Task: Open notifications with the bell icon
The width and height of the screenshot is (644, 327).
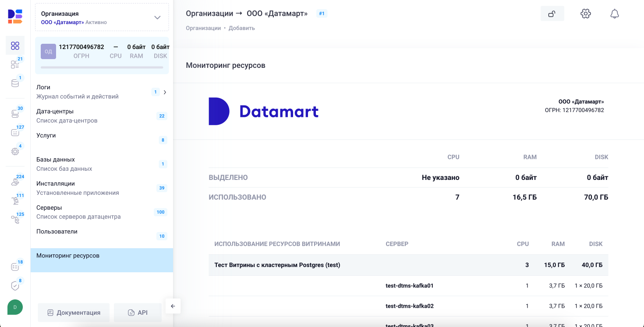Action: click(x=614, y=14)
